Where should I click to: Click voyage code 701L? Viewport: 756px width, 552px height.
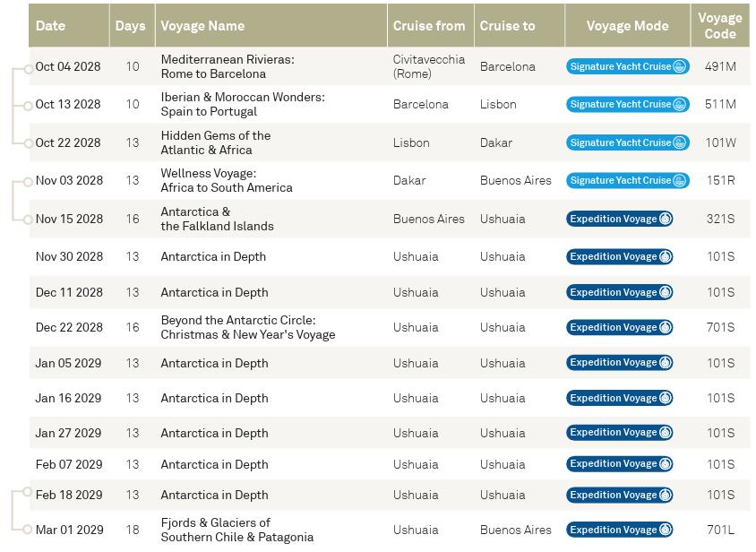pos(721,530)
